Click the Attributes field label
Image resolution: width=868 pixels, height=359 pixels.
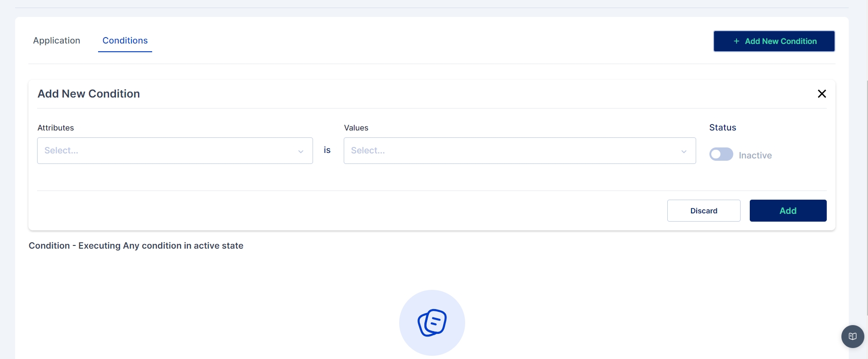coord(55,128)
